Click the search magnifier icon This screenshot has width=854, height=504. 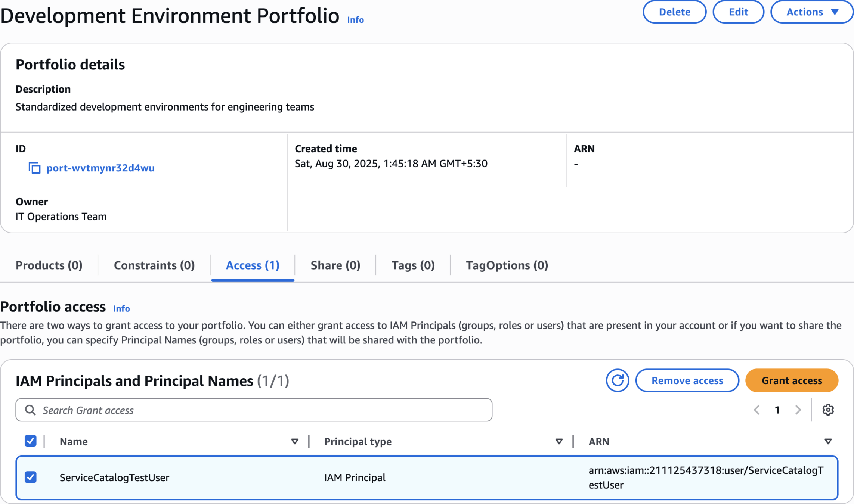[x=30, y=410]
